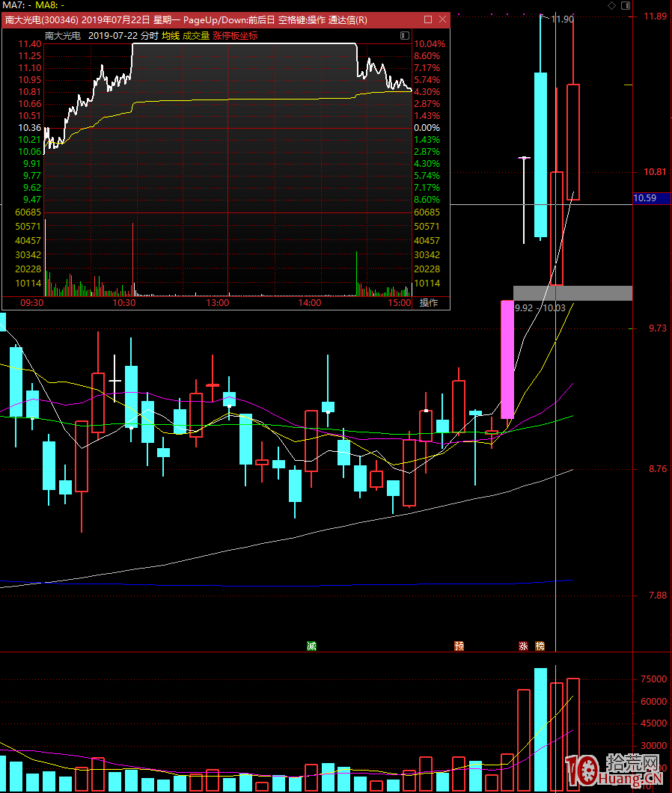Click the 9.92 - 10.03 gap annotation

pos(540,308)
